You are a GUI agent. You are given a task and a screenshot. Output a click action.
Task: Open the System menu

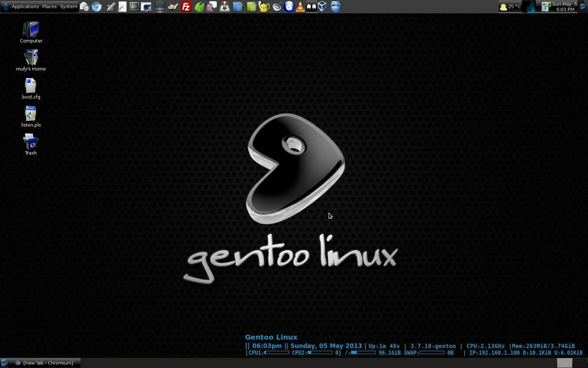click(68, 6)
